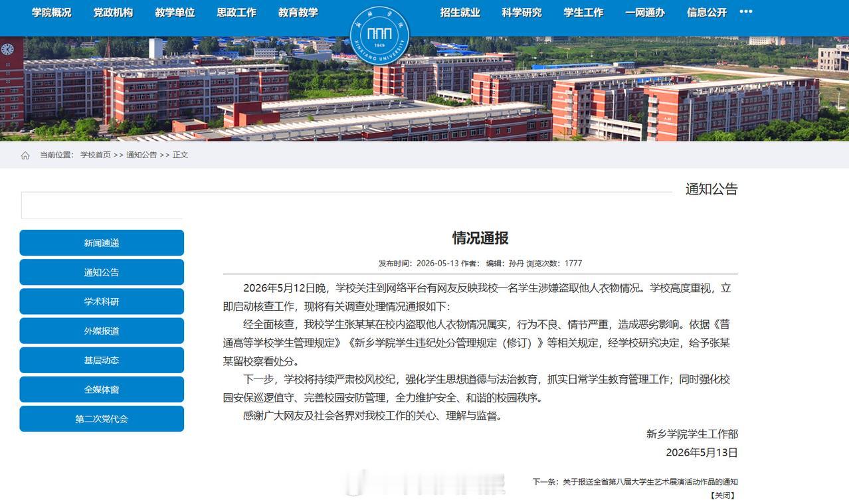Open the 教学单位 menu

[175, 12]
